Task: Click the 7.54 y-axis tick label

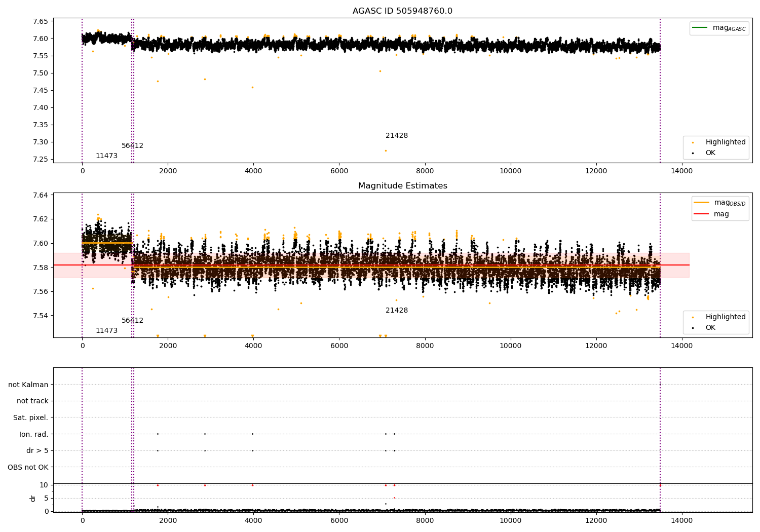Action: (x=41, y=316)
